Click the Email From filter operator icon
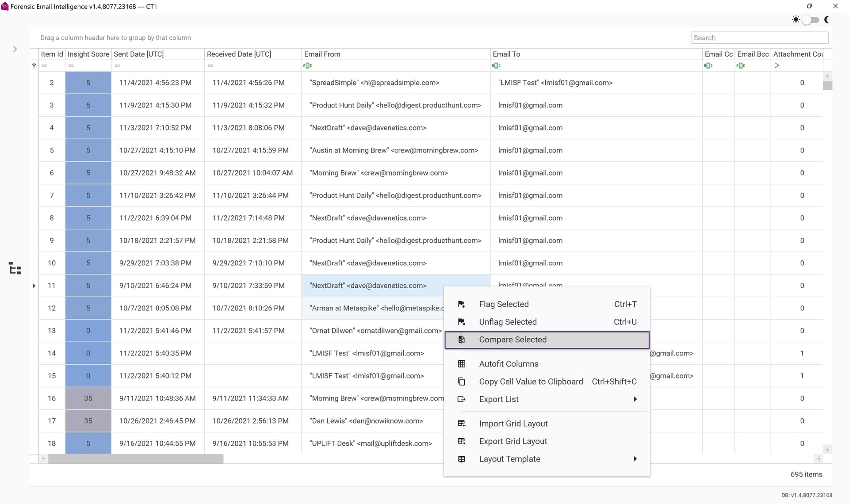This screenshot has height=504, width=849. pyautogui.click(x=308, y=65)
